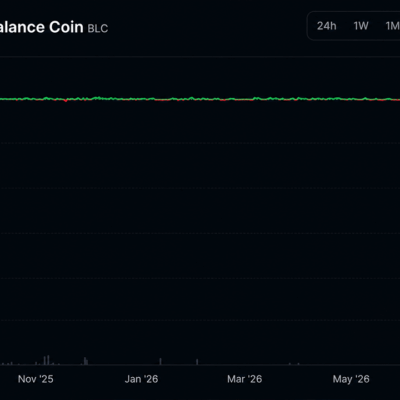
Task: Click the volume bar just after Jan '26
Action: [160, 361]
